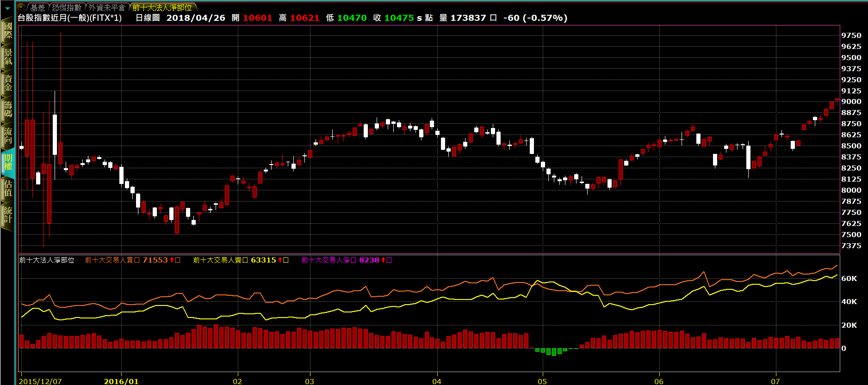The height and width of the screenshot is (385, 868).
Task: Click the 台股指數近月(一般)(FITX*1) symbol title
Action: pos(69,18)
